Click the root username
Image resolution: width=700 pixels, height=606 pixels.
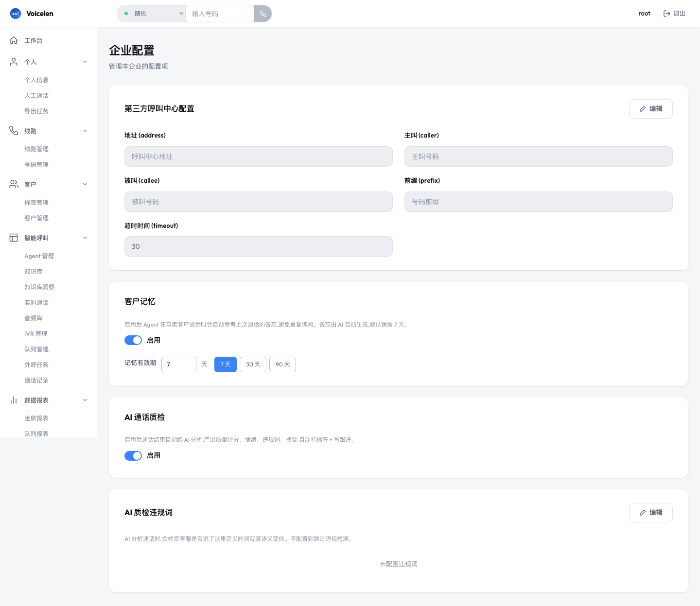click(x=644, y=14)
